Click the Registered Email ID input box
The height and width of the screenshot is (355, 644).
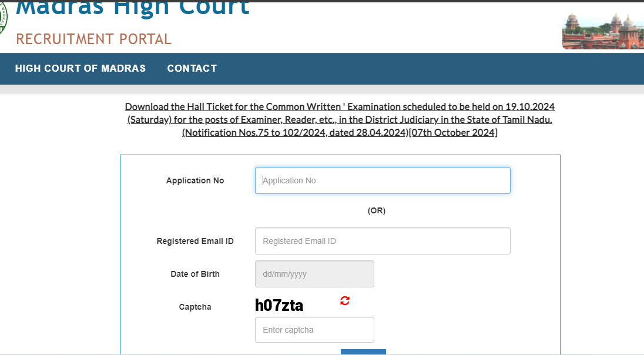coord(382,241)
